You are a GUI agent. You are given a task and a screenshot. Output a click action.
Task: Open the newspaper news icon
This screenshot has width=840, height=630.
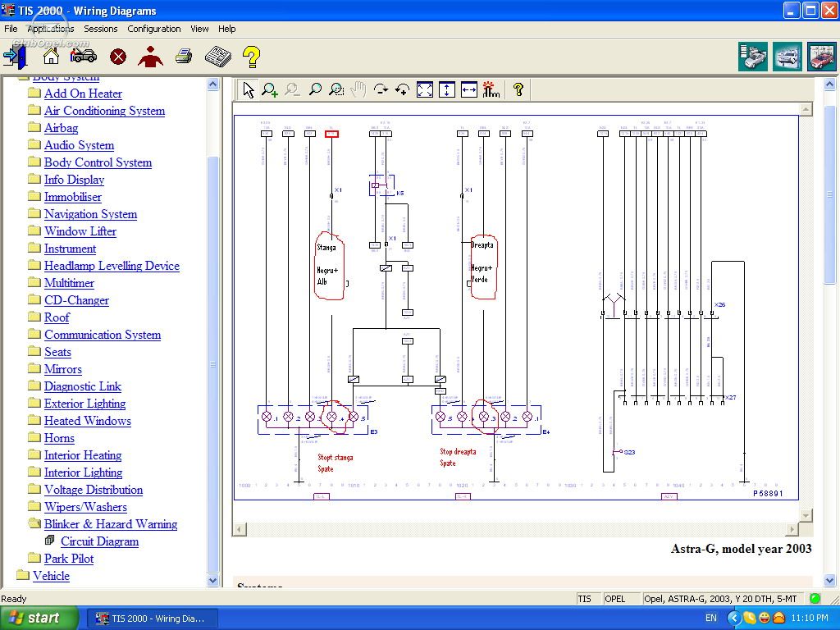coord(218,56)
